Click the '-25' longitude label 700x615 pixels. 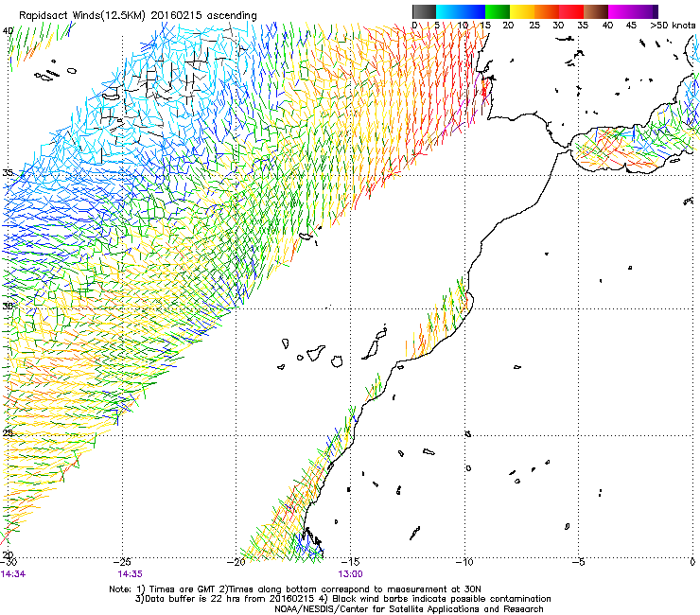coord(122,562)
